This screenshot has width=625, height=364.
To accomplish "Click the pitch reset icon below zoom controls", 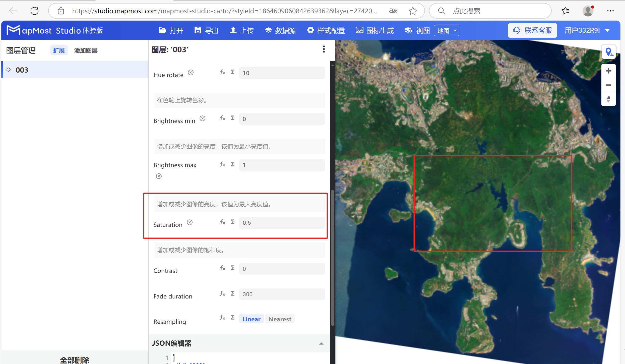I will [608, 99].
